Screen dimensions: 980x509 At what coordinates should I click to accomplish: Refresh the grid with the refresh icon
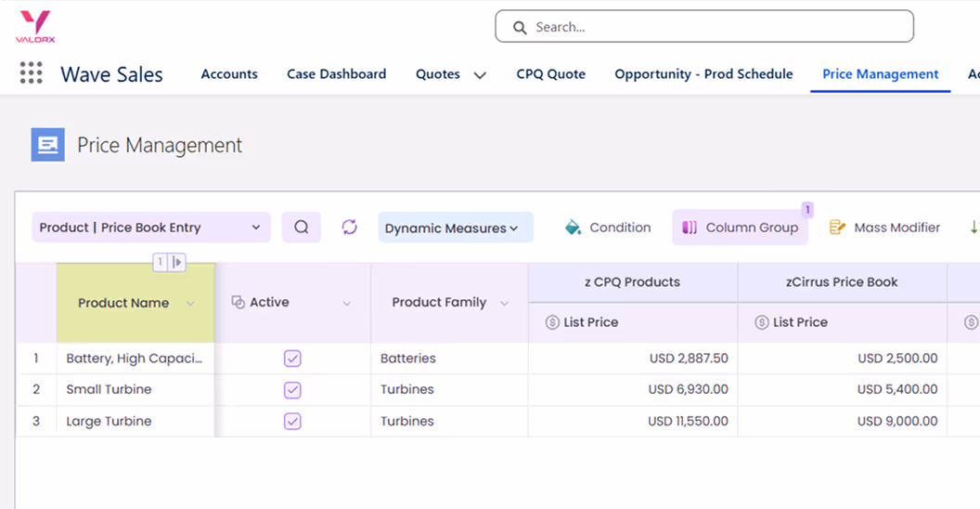point(349,227)
